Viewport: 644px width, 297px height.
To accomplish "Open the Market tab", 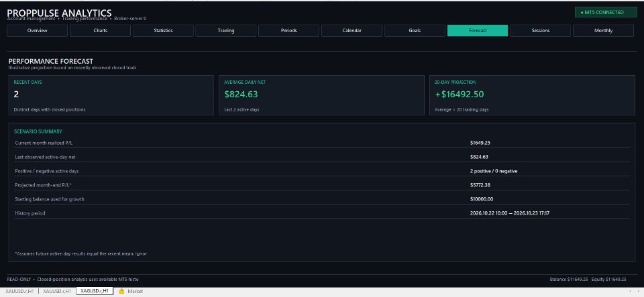I will [x=135, y=291].
